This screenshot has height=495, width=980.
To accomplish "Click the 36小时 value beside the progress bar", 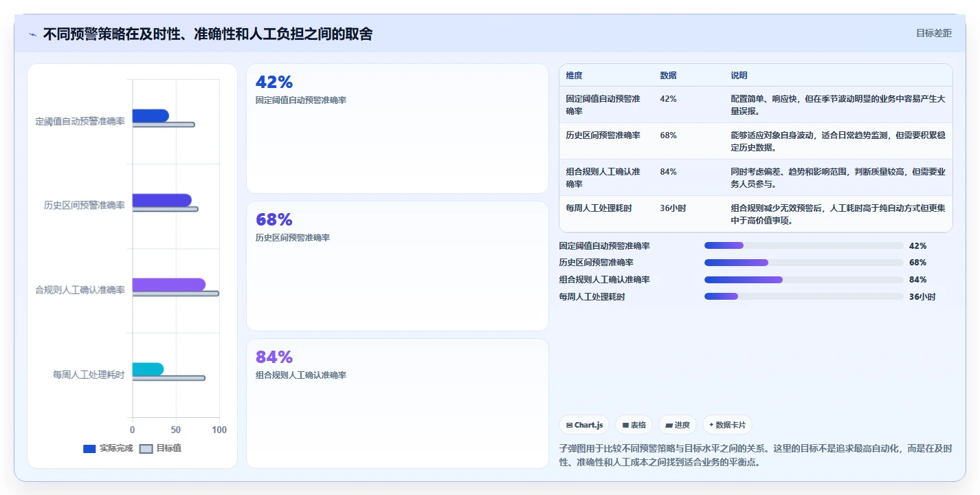I will tap(922, 297).
